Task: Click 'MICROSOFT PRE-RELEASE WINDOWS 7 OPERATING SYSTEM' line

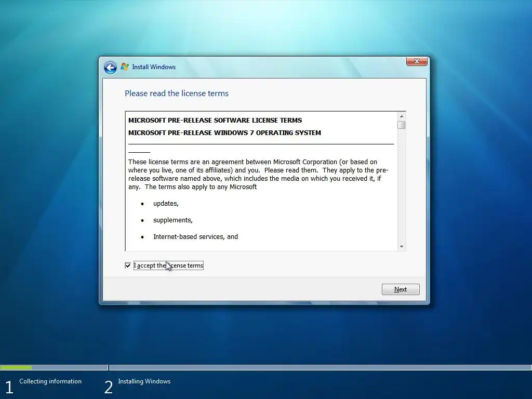Action: point(224,132)
